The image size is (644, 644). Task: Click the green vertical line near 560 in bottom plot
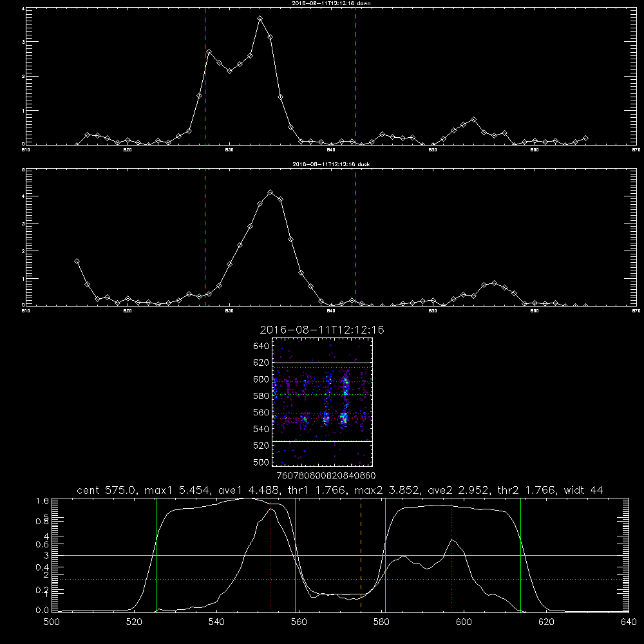[x=296, y=554]
